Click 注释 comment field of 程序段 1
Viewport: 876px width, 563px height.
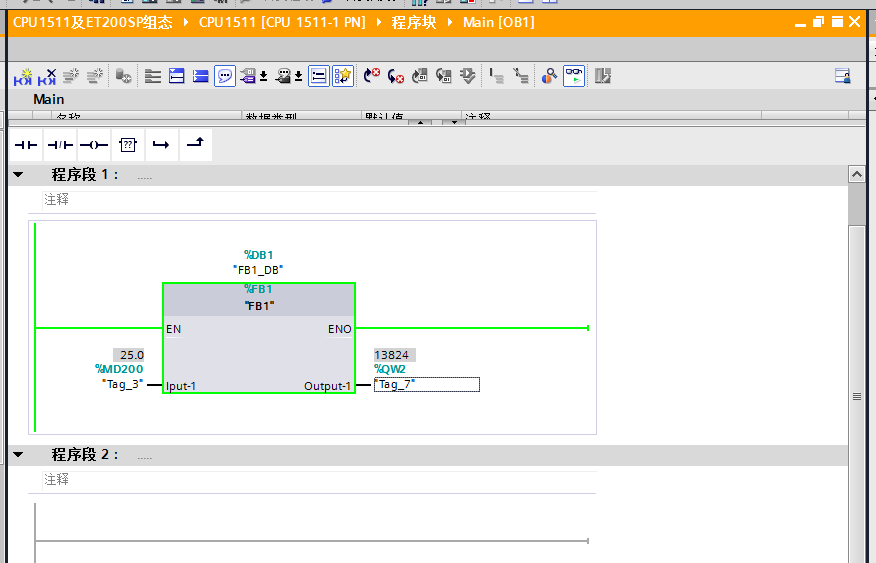point(320,200)
